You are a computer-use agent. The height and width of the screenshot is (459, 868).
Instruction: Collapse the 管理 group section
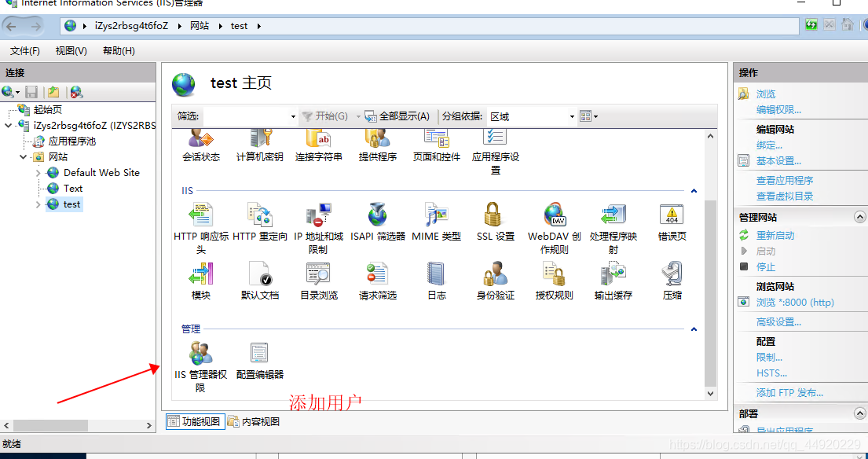coord(694,329)
